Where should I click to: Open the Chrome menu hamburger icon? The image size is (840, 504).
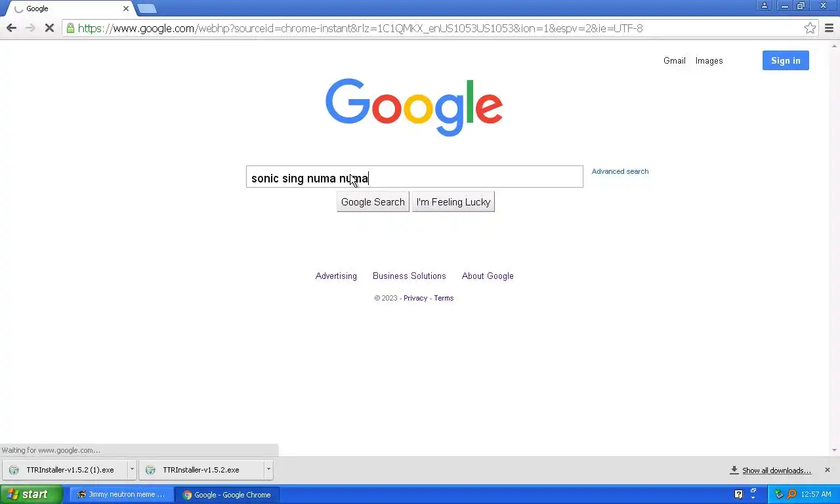[829, 28]
